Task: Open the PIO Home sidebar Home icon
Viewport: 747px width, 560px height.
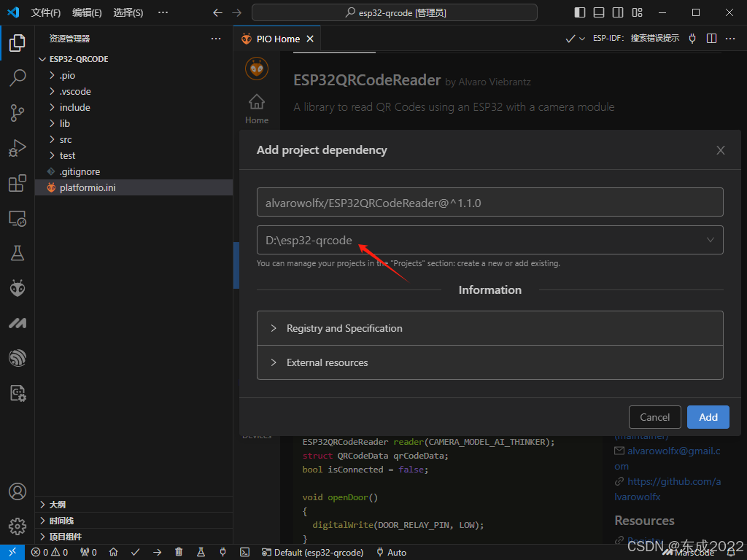Action: pos(256,109)
